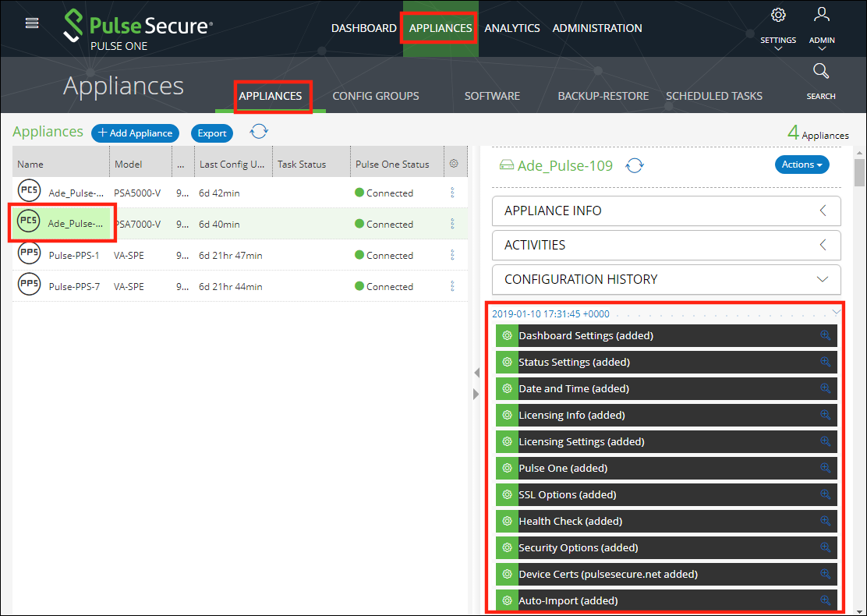The height and width of the screenshot is (616, 867).
Task: Refresh the appliances list icon
Action: pos(259,132)
